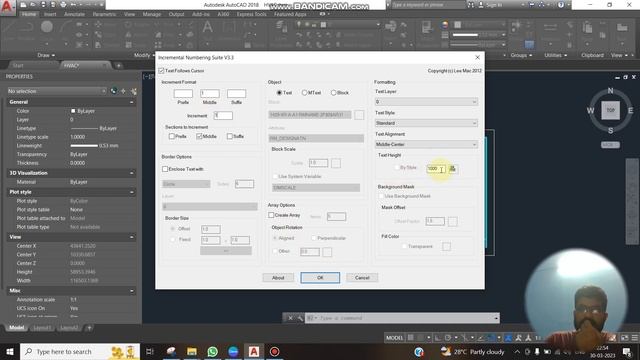Image resolution: width=640 pixels, height=360 pixels.
Task: Check Suffix under Sections to Increment
Action: click(229, 136)
